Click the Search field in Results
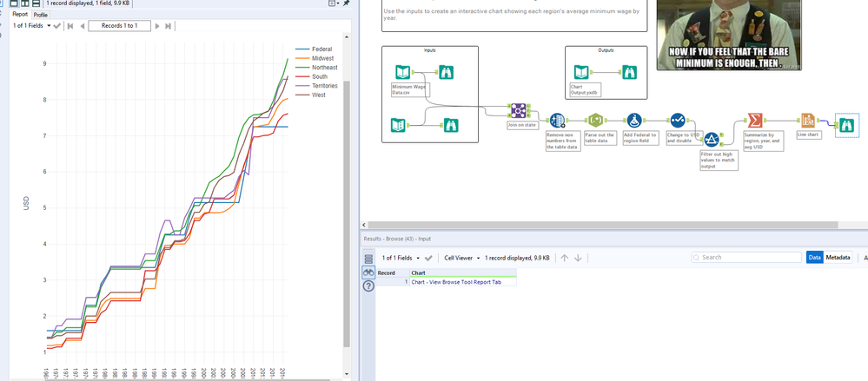The image size is (868, 381). (747, 258)
